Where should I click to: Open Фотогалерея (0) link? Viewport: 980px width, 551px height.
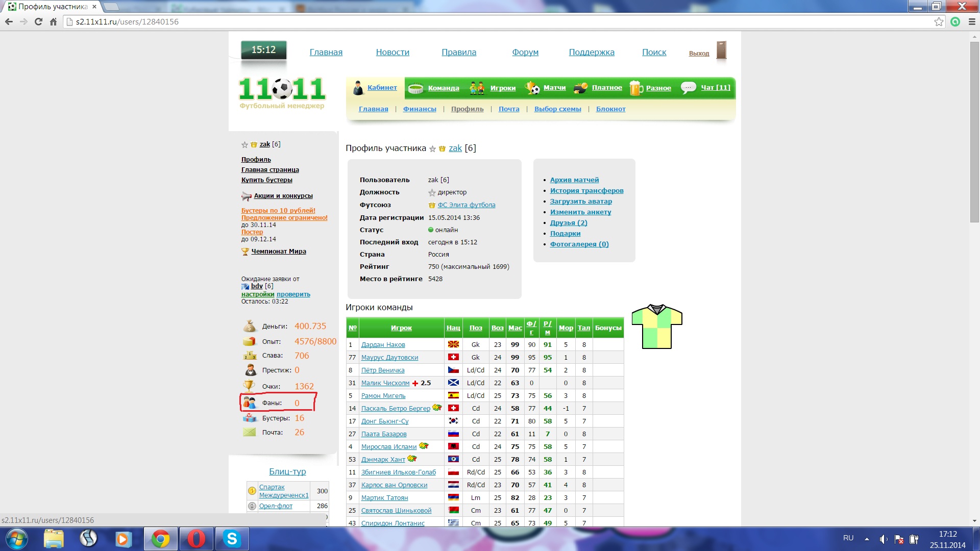coord(579,244)
